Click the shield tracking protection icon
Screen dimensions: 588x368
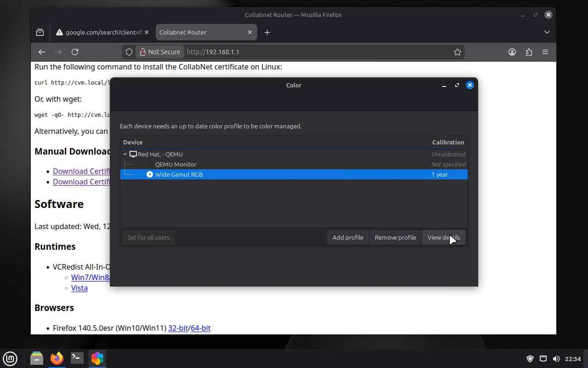click(129, 52)
